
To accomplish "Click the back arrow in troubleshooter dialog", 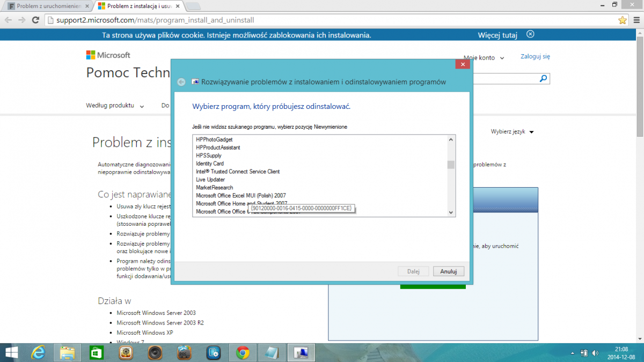I will [x=181, y=82].
